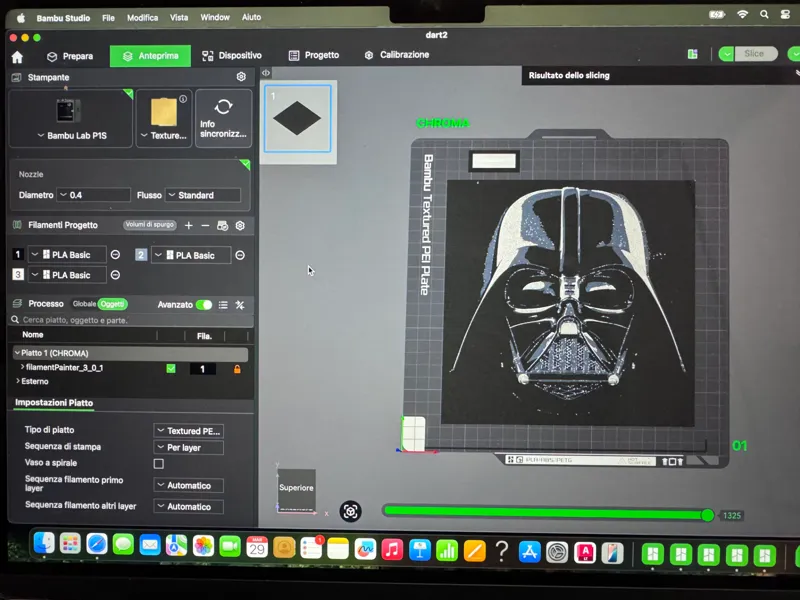Select plate 1 thumbnail

click(297, 118)
